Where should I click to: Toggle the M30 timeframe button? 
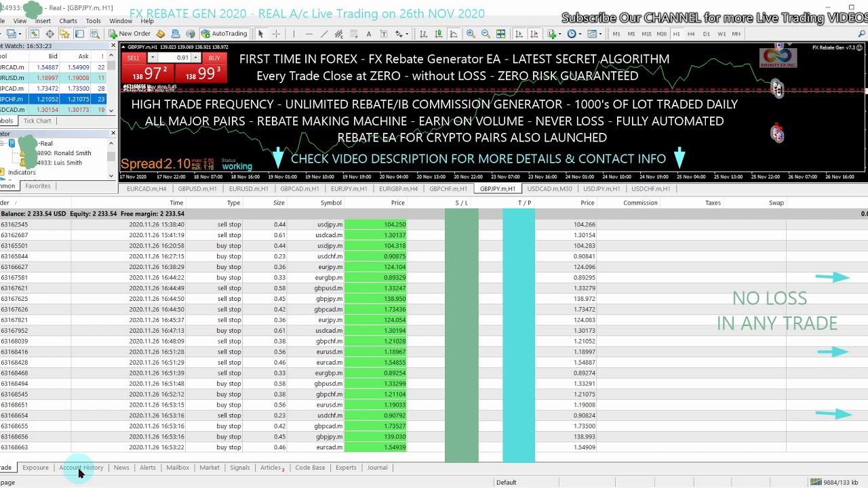point(662,34)
